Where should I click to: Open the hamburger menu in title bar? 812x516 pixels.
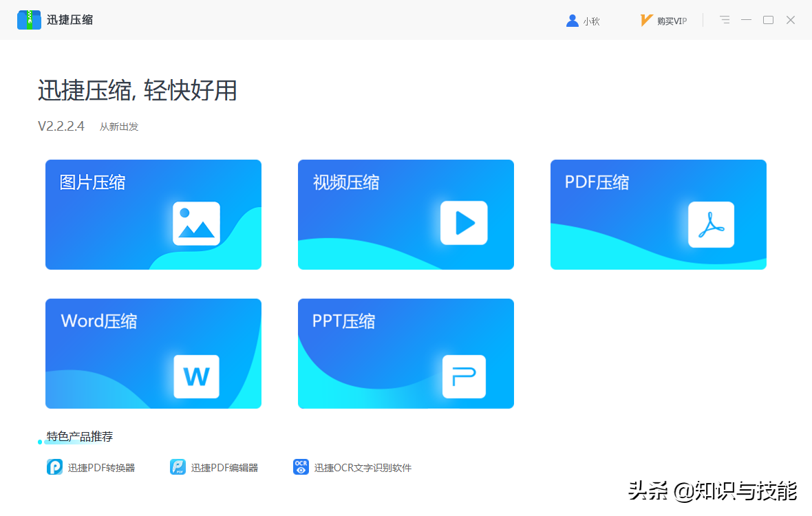pos(725,20)
